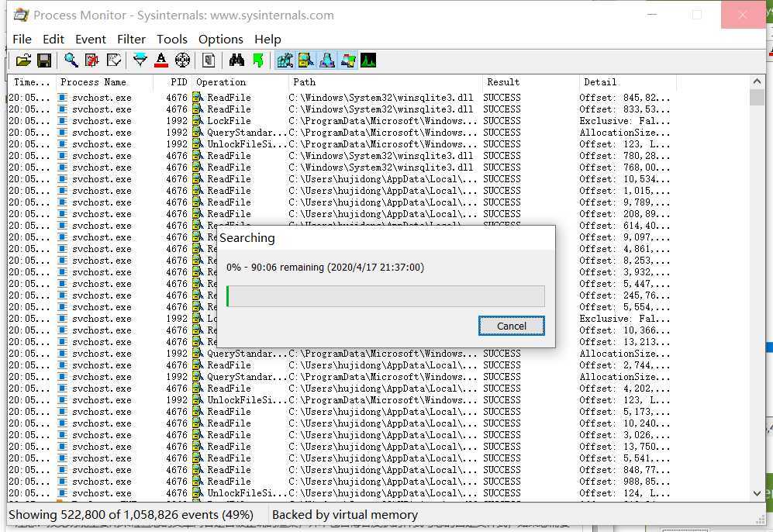Toggle the Autoscroll toolbar icon

[x=92, y=60]
